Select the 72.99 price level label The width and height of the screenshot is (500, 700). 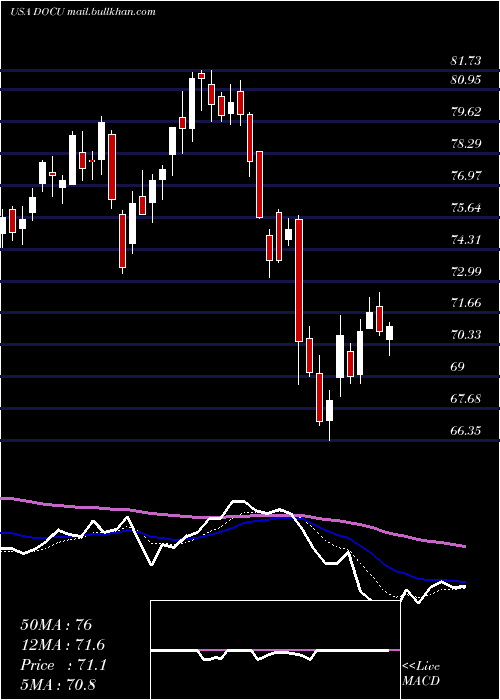466,272
